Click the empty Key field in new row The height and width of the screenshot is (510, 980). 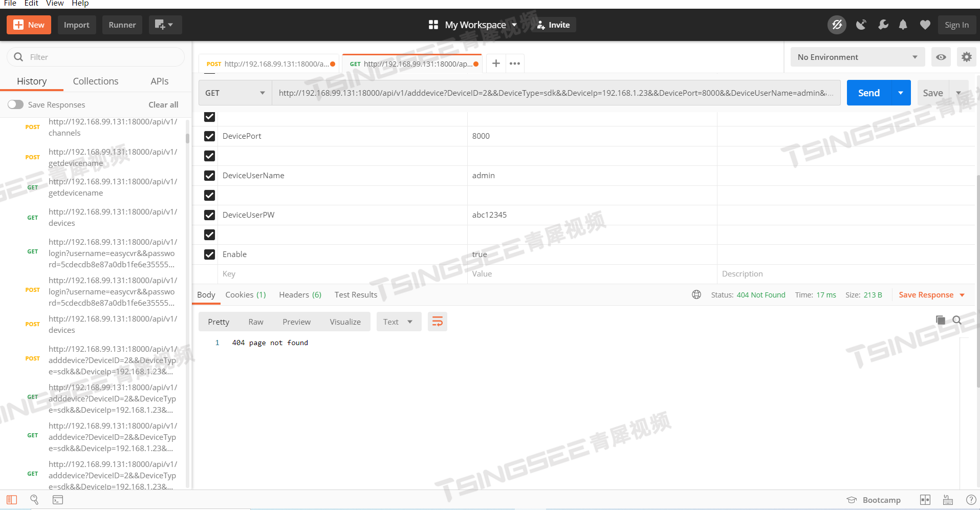coord(342,274)
